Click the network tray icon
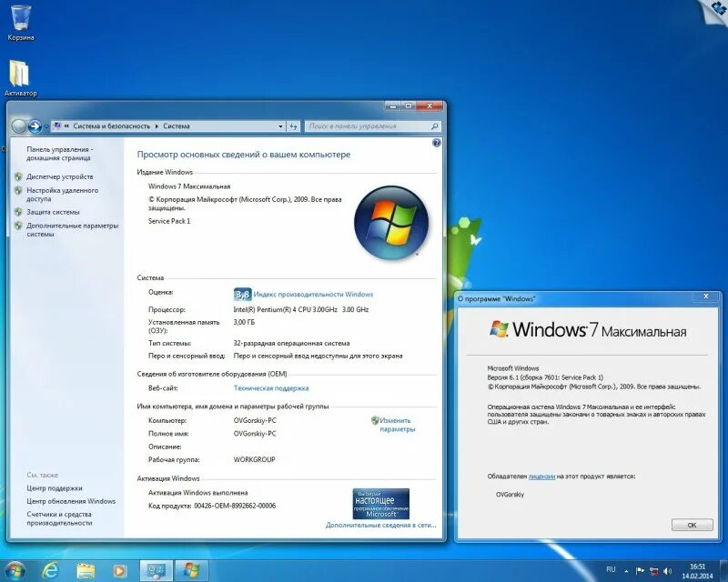The image size is (728, 582). pos(653,571)
